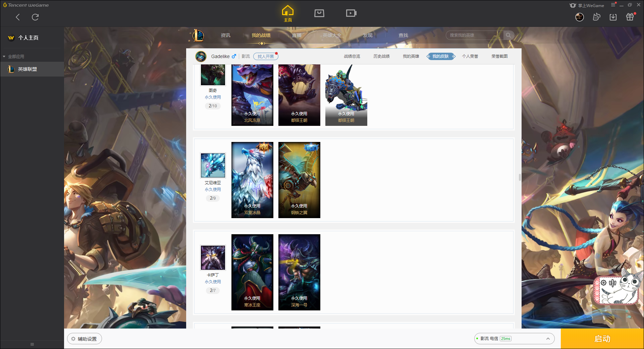Screen dimensions: 644x349
Task: Go back with the back arrow
Action: (x=18, y=17)
